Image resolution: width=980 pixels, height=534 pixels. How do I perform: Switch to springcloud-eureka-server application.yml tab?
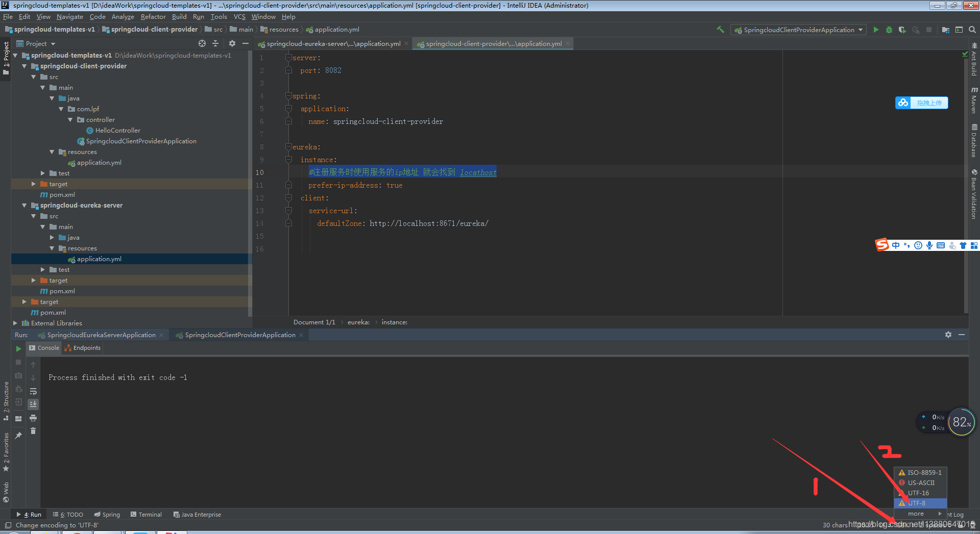point(333,43)
